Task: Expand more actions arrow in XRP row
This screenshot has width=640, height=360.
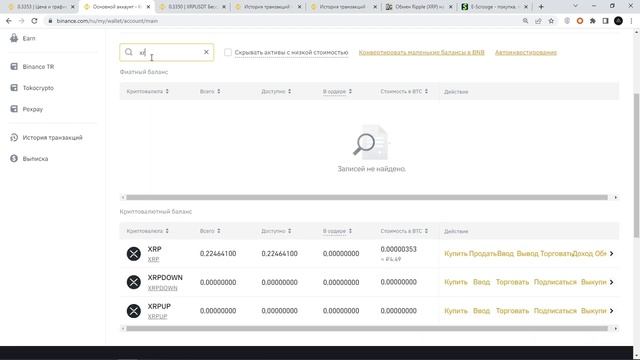Action: (x=611, y=253)
